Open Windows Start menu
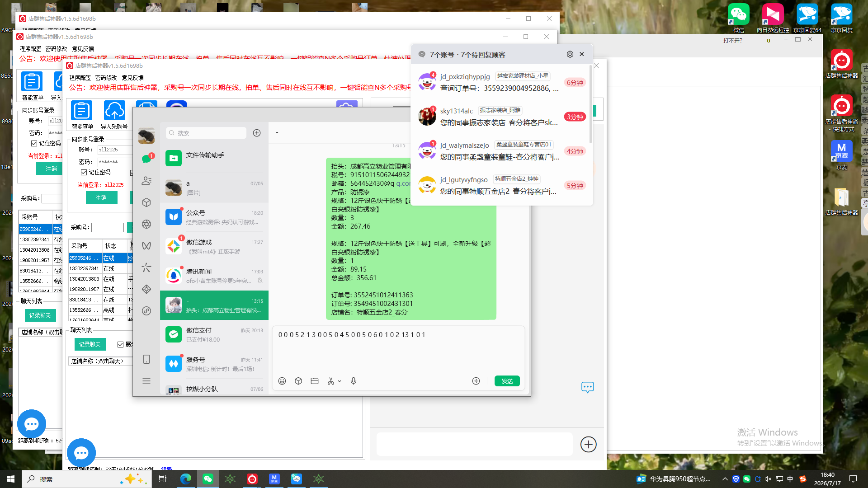Screen dimensions: 868x488 (x=11, y=479)
